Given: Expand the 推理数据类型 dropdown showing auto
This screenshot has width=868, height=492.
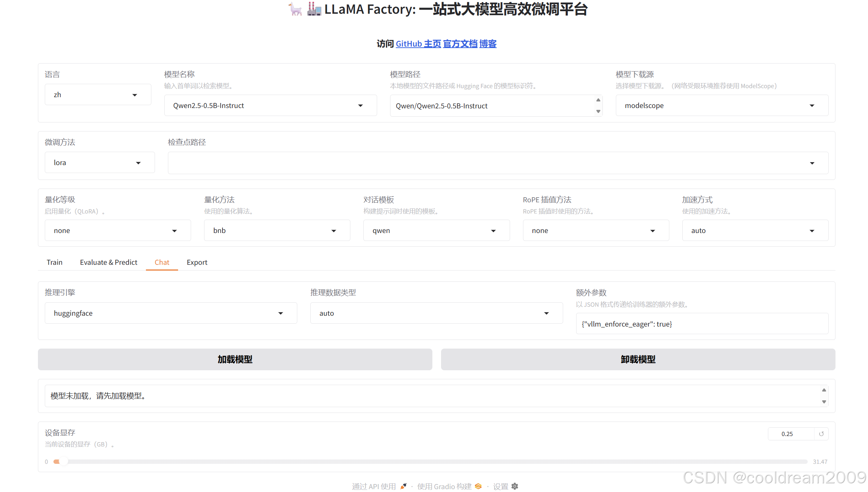Looking at the screenshot, I should (436, 313).
